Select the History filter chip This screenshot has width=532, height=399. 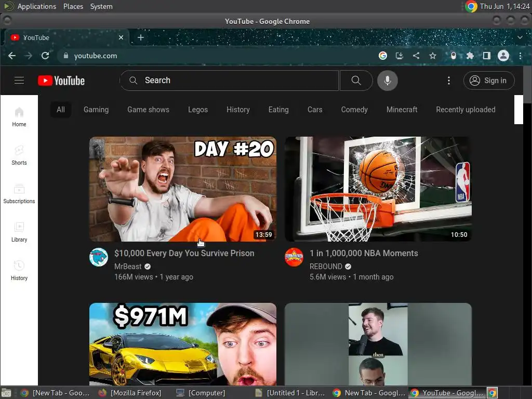point(238,110)
